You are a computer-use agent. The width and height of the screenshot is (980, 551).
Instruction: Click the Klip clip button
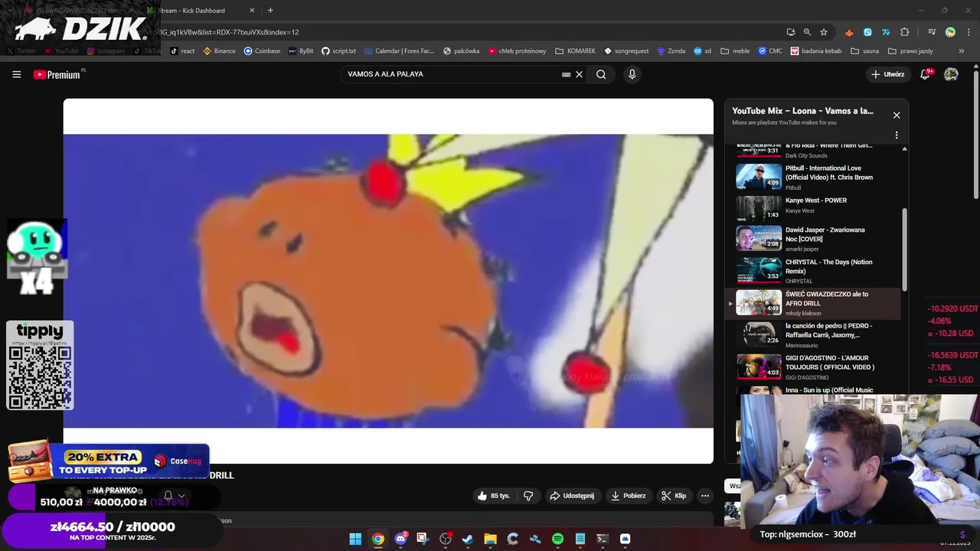674,496
